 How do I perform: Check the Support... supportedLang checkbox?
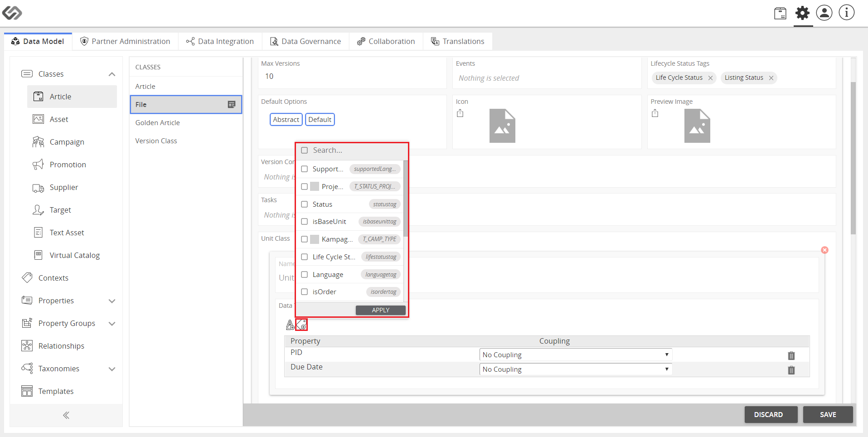[x=305, y=169]
